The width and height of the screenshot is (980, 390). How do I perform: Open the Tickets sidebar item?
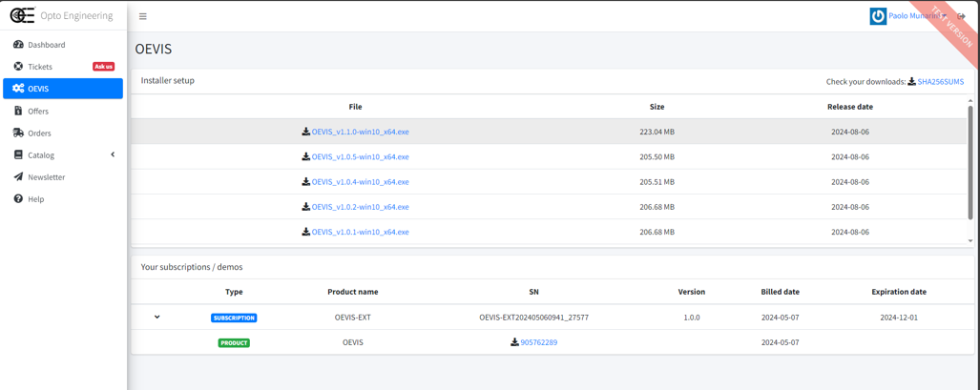(x=62, y=67)
